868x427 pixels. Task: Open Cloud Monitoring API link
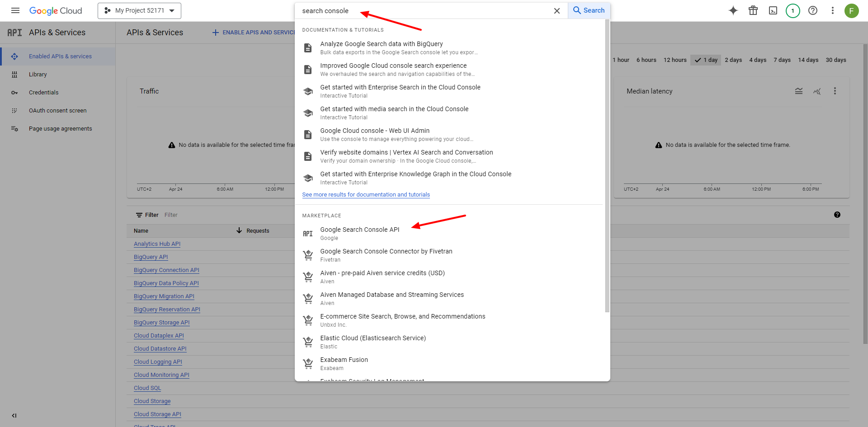[x=161, y=375]
